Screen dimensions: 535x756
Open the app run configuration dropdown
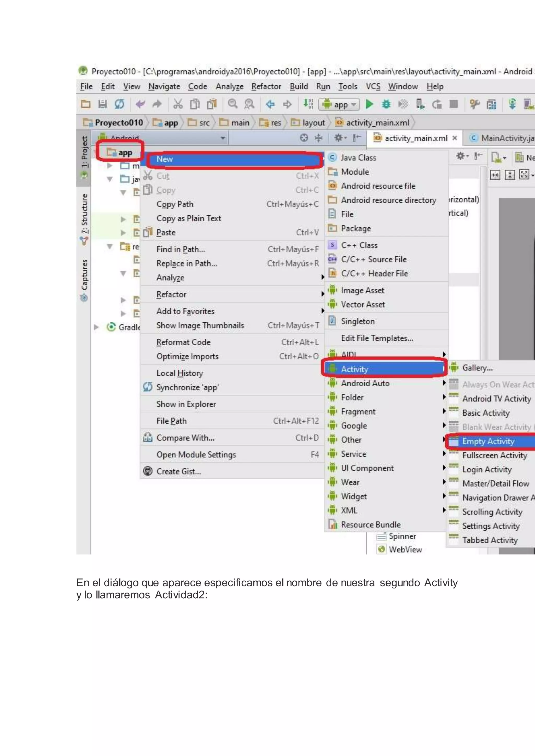[339, 105]
